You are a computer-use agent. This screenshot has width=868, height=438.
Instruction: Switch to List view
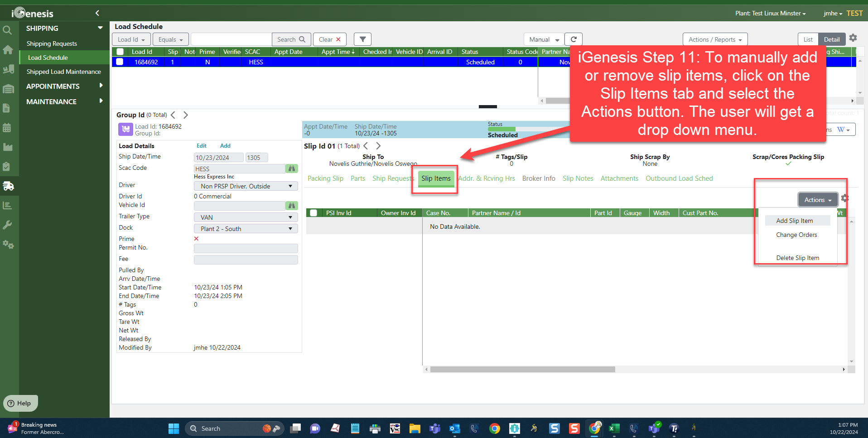[x=808, y=39]
